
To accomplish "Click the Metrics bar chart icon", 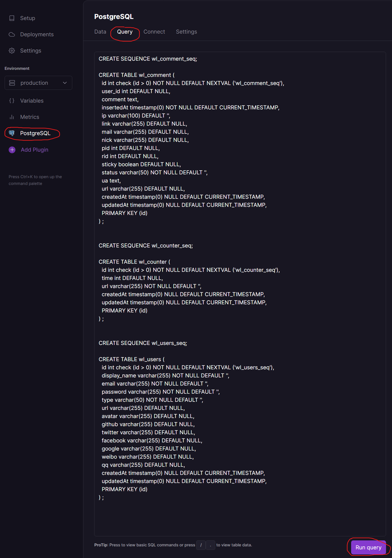I will pos(12,117).
